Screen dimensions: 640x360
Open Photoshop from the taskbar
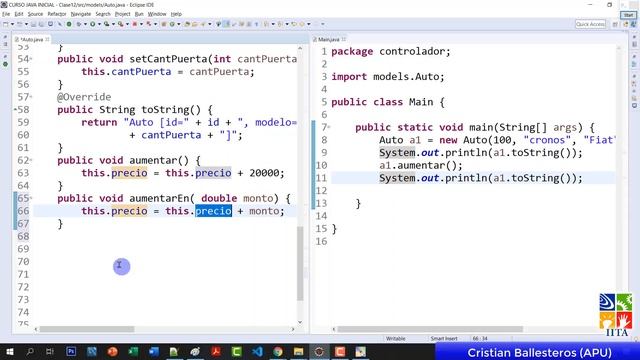pyautogui.click(x=71, y=351)
